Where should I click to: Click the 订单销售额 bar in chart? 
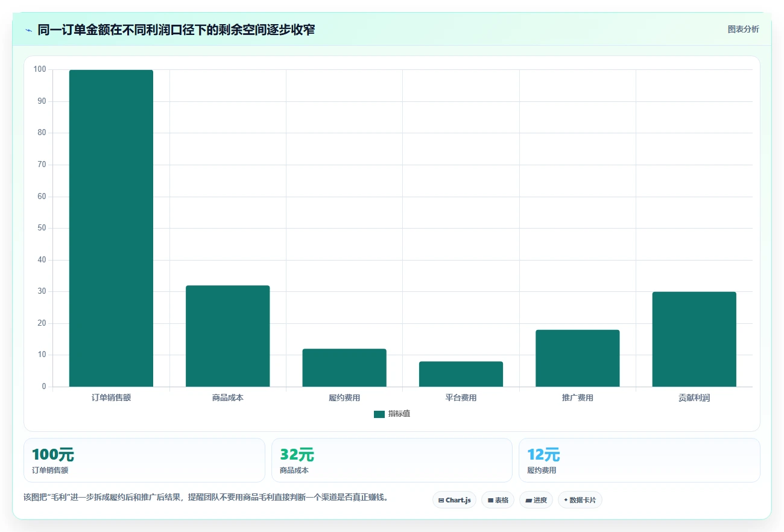(x=111, y=228)
